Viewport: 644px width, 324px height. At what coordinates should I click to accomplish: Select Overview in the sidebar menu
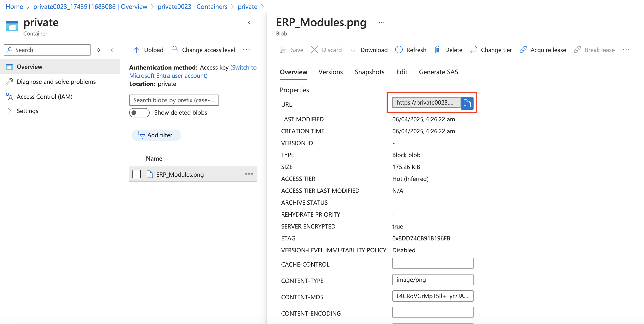pos(60,67)
